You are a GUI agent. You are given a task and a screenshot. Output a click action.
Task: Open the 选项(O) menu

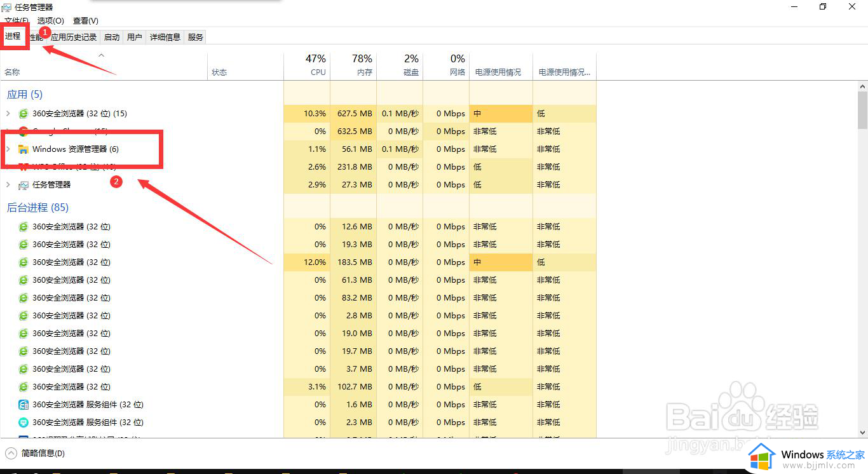[x=50, y=21]
